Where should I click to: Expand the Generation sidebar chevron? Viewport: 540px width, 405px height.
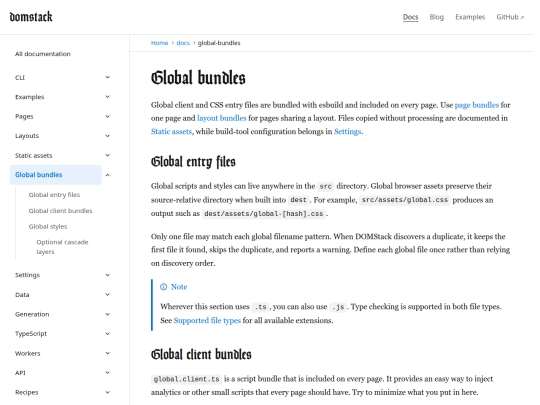click(107, 314)
